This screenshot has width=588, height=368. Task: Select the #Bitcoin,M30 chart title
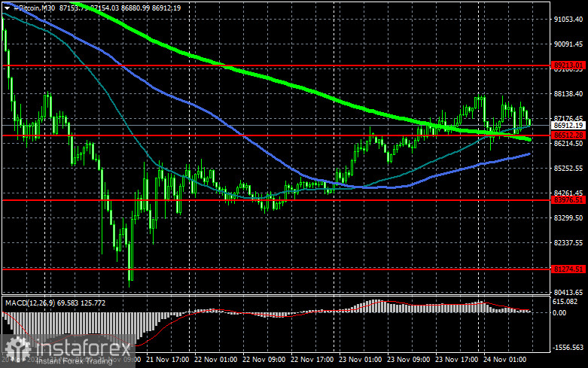[x=34, y=8]
